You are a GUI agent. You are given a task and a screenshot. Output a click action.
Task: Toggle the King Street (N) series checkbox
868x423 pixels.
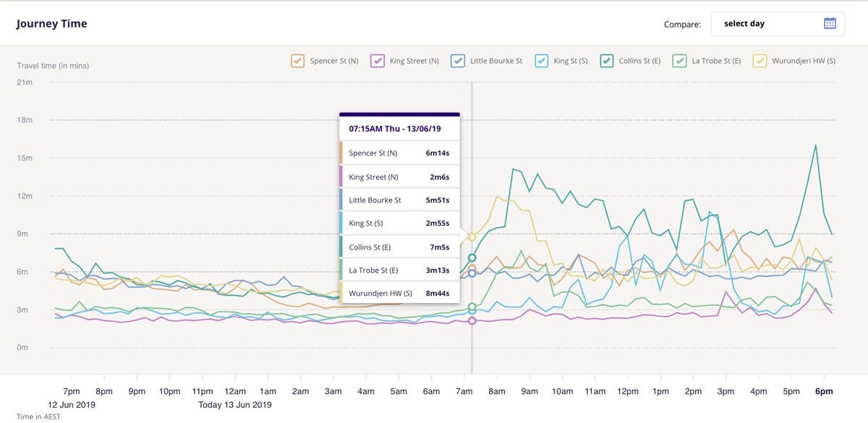377,61
